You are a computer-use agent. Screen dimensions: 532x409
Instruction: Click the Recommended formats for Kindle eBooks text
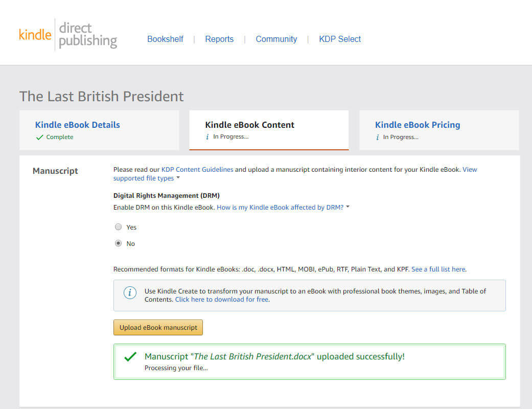click(x=262, y=269)
